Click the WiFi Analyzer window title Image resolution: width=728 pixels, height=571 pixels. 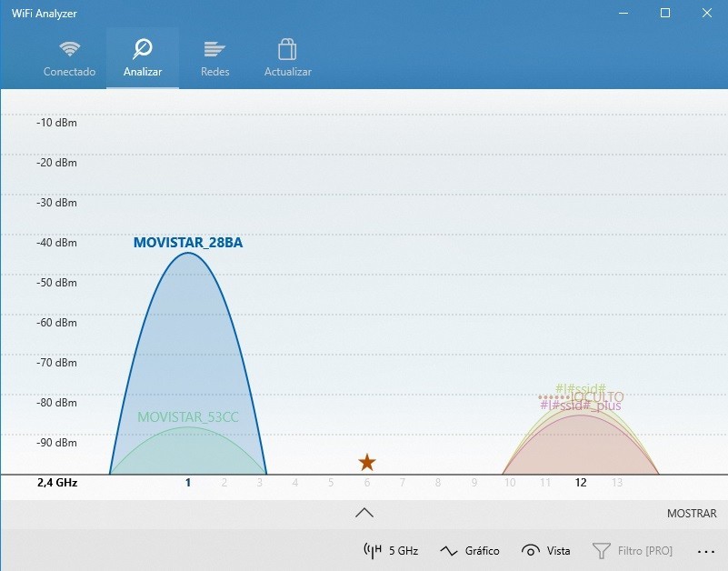pyautogui.click(x=45, y=14)
